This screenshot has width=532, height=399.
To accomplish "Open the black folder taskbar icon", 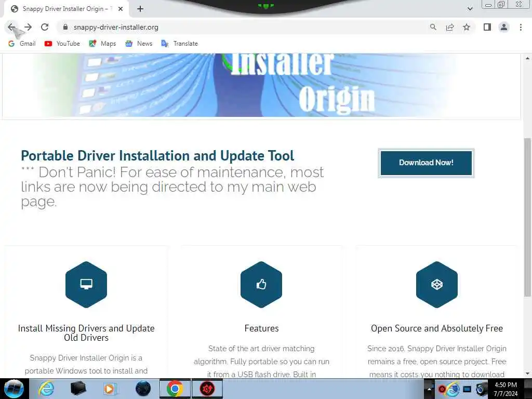I will tap(78, 389).
